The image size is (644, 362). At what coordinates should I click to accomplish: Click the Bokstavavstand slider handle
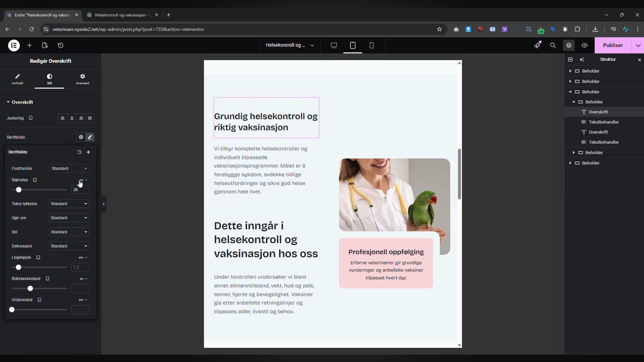coord(30,288)
